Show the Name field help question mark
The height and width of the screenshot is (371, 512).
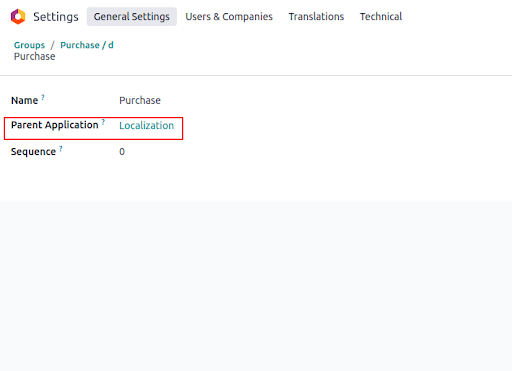click(43, 97)
